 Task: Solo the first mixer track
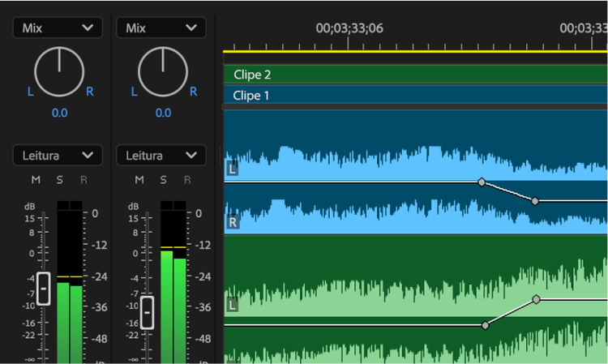click(59, 179)
